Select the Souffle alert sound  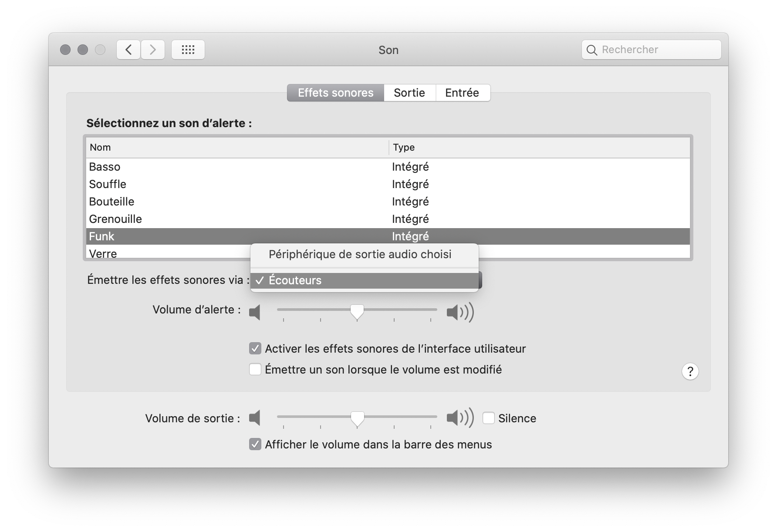tap(388, 184)
